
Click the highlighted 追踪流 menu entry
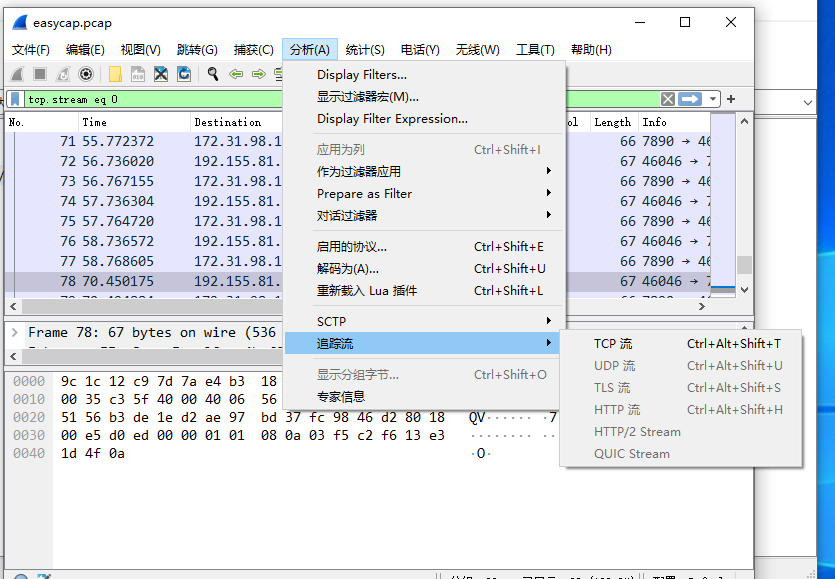(x=423, y=344)
